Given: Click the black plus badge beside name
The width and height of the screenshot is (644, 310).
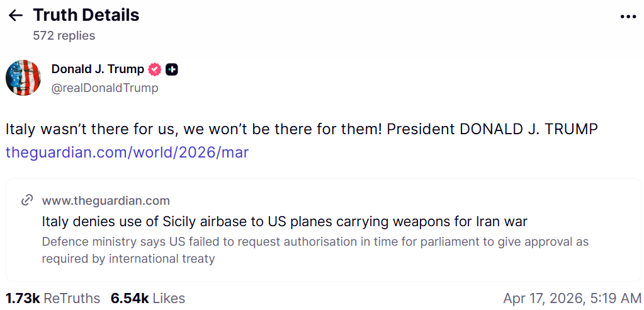Looking at the screenshot, I should pyautogui.click(x=171, y=69).
